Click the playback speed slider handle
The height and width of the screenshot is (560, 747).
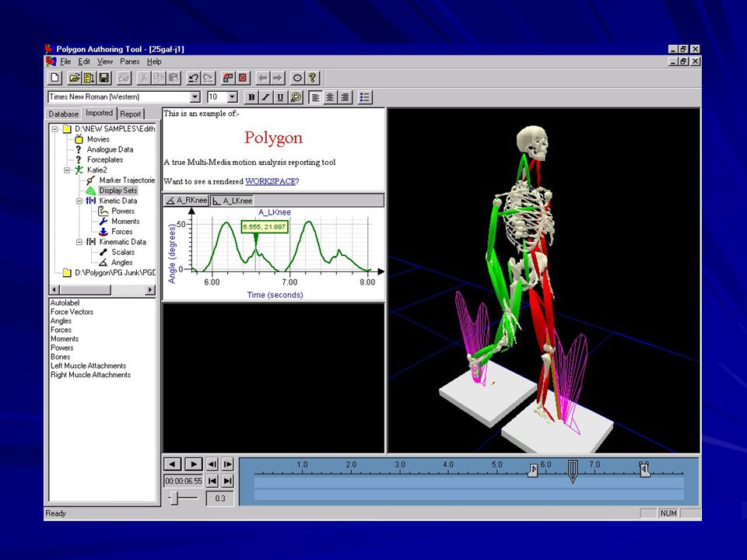pyautogui.click(x=174, y=498)
